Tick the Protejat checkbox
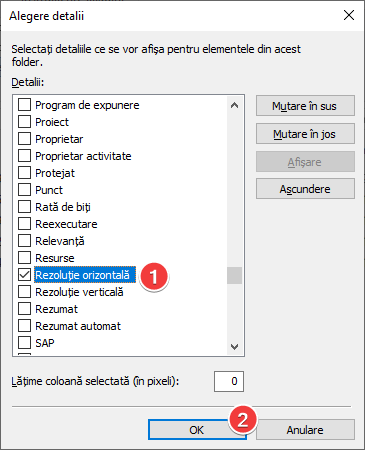 click(x=24, y=173)
